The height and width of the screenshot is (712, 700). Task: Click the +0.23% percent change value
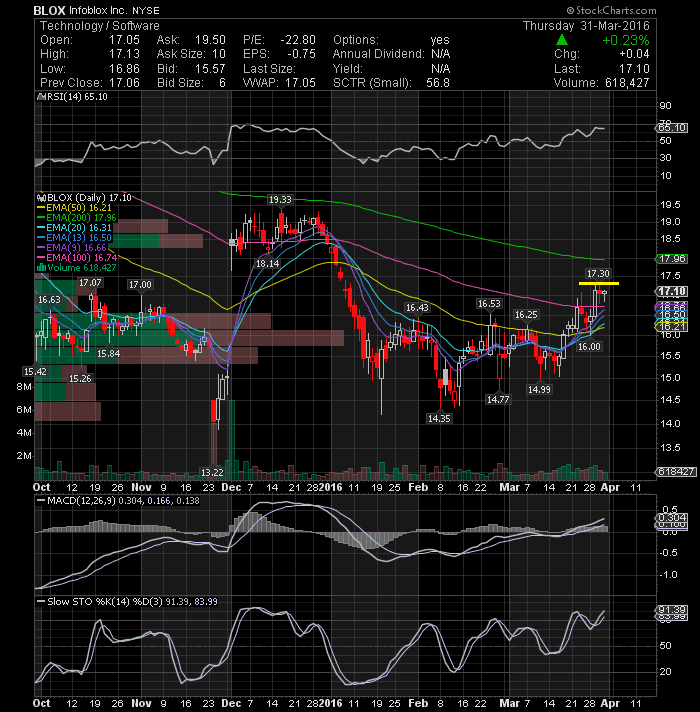coord(626,40)
